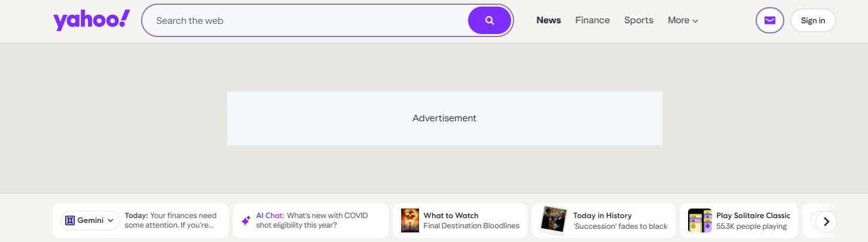
Task: Click the AI Chat sparkle icon
Action: click(x=246, y=220)
